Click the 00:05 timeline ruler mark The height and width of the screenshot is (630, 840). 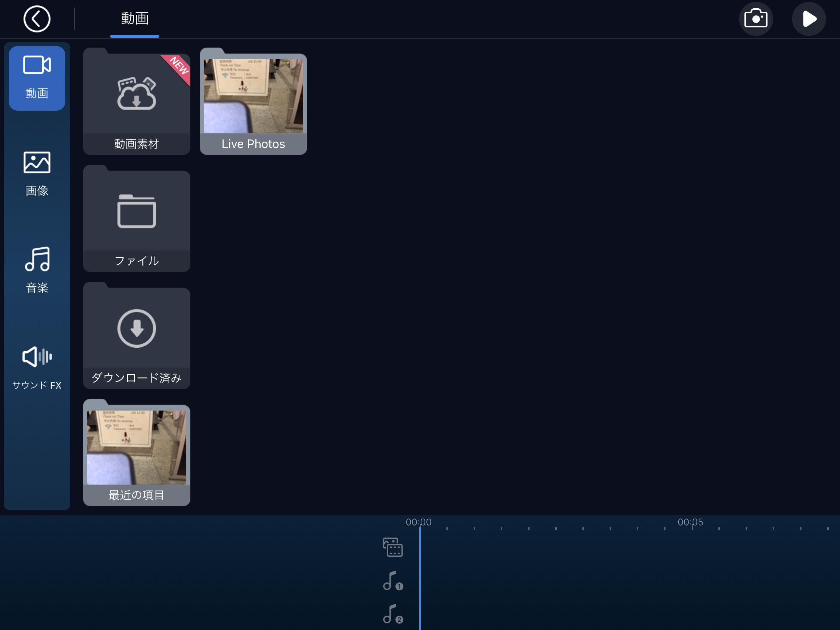(691, 522)
